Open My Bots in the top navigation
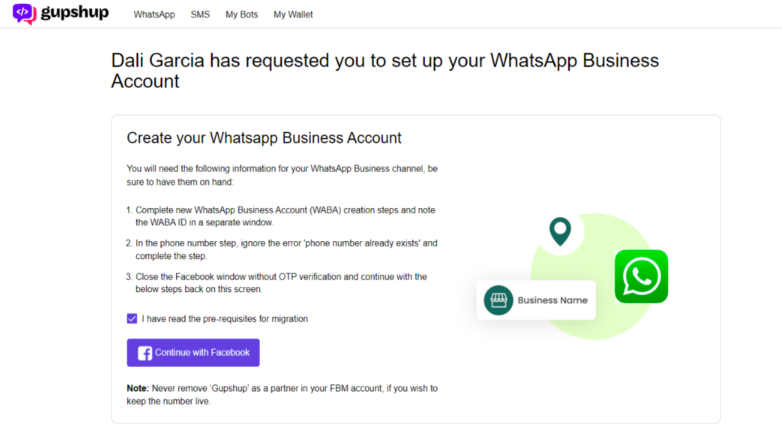Screen dimensions: 782x427 click(242, 15)
